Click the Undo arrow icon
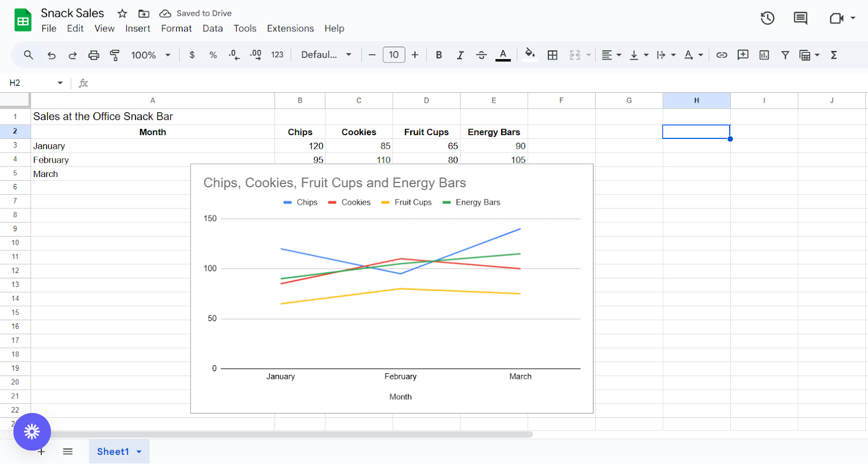Viewport: 868px width, 464px height. click(x=52, y=55)
